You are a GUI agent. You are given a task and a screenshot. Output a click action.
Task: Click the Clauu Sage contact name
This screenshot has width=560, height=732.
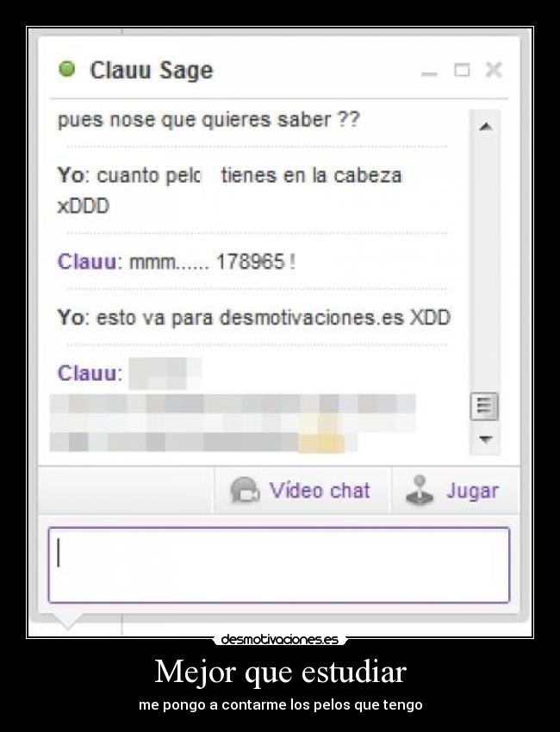coord(152,71)
